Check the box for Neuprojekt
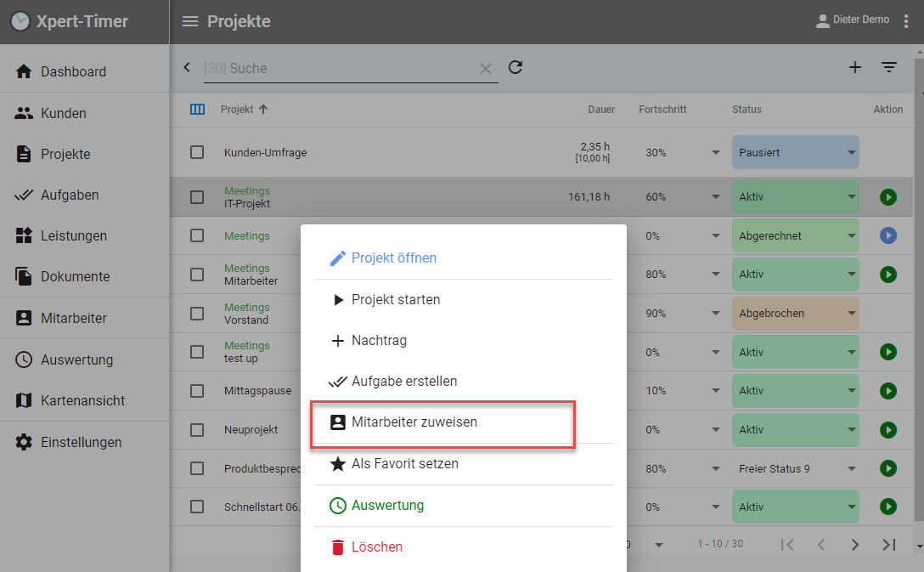This screenshot has width=924, height=572. click(197, 430)
